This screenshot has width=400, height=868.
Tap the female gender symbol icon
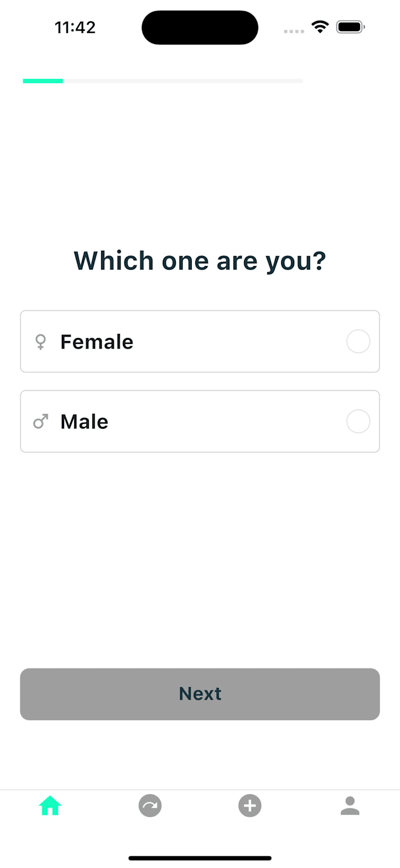click(41, 342)
